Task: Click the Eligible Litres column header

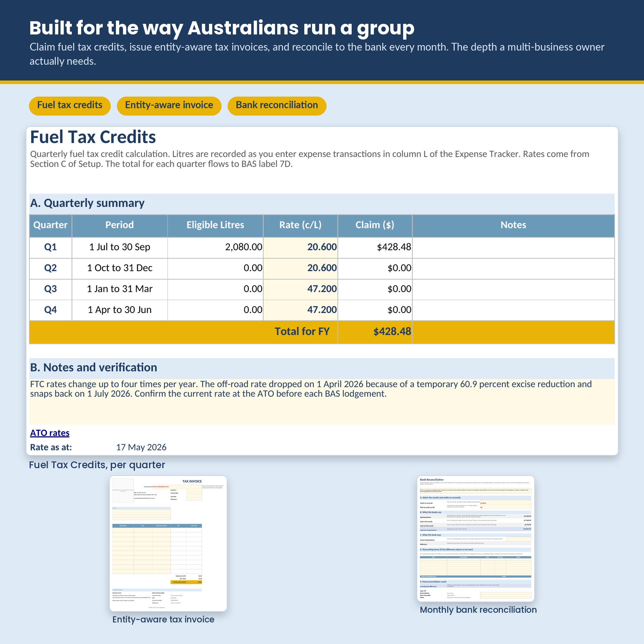Action: [x=215, y=225]
